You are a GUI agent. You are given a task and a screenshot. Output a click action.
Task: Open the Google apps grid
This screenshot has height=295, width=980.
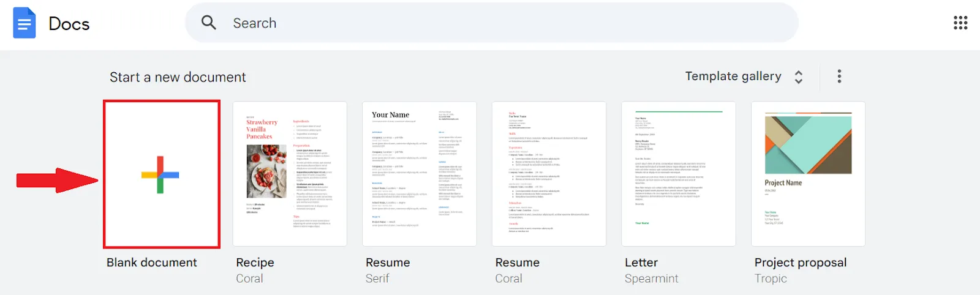pyautogui.click(x=960, y=23)
